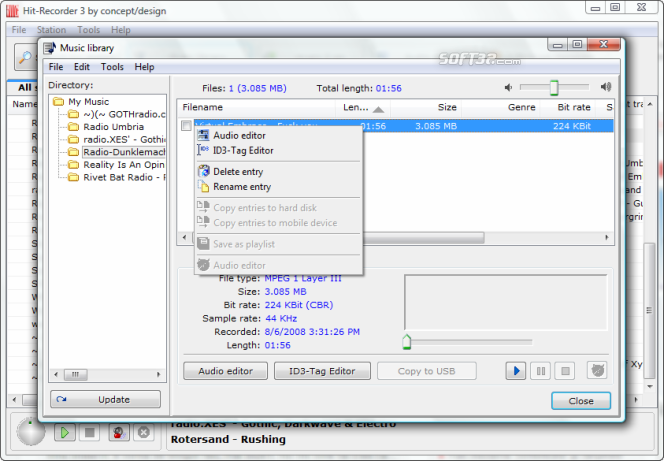Viewport: 664px width, 461px height.
Task: Select the Rivet Bat Radio folder
Action: 124,177
